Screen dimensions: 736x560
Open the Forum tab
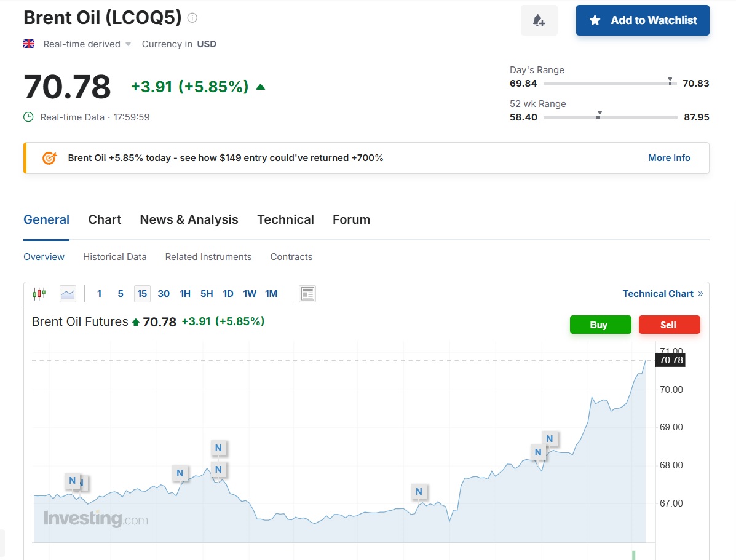click(x=351, y=219)
